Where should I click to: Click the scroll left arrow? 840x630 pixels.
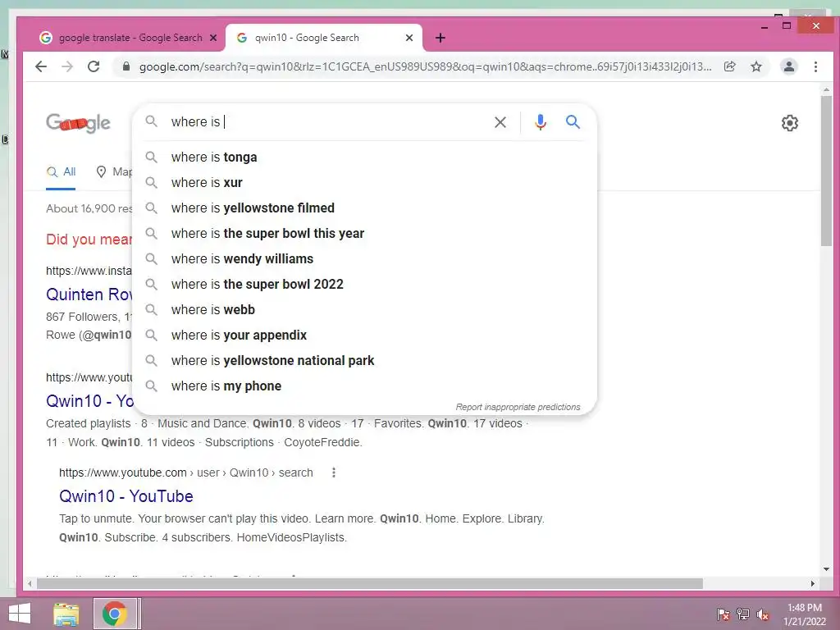click(30, 583)
